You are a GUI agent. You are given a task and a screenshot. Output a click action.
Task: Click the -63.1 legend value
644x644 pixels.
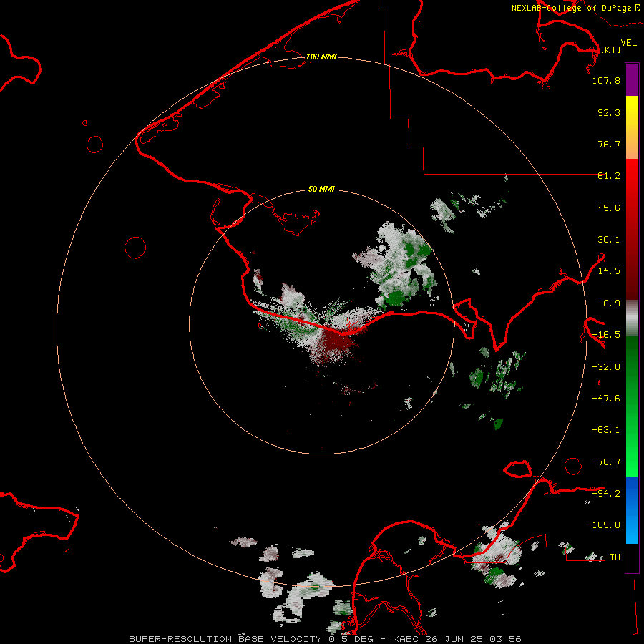click(x=606, y=430)
